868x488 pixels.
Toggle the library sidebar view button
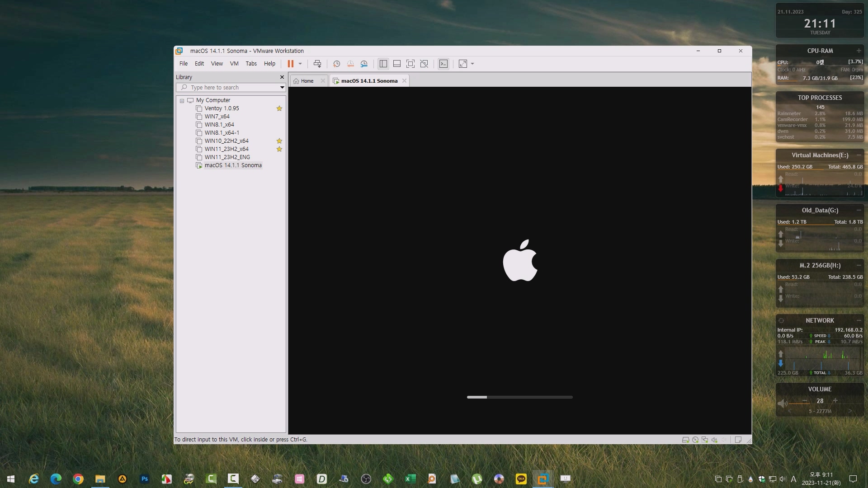click(383, 64)
